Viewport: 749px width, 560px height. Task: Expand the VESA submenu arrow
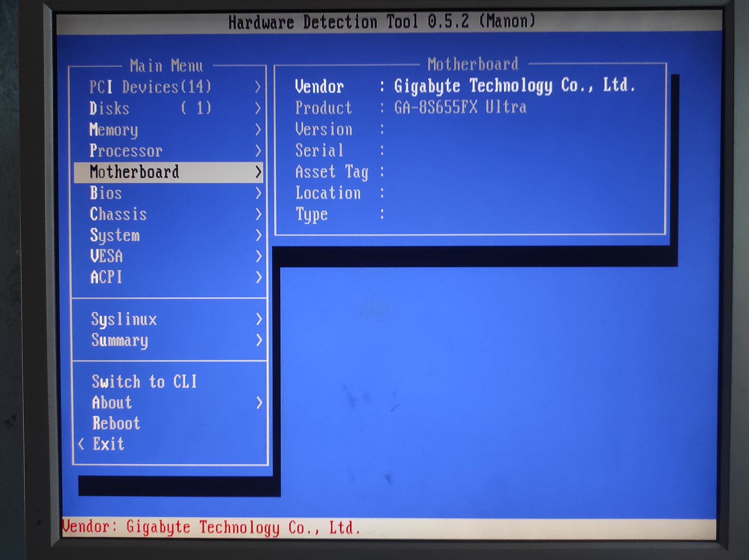click(258, 256)
